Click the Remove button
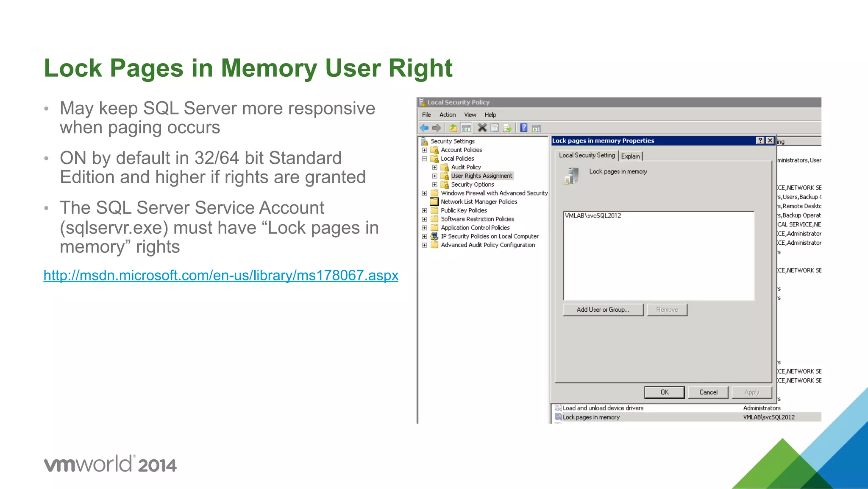The height and width of the screenshot is (489, 868). coord(667,310)
